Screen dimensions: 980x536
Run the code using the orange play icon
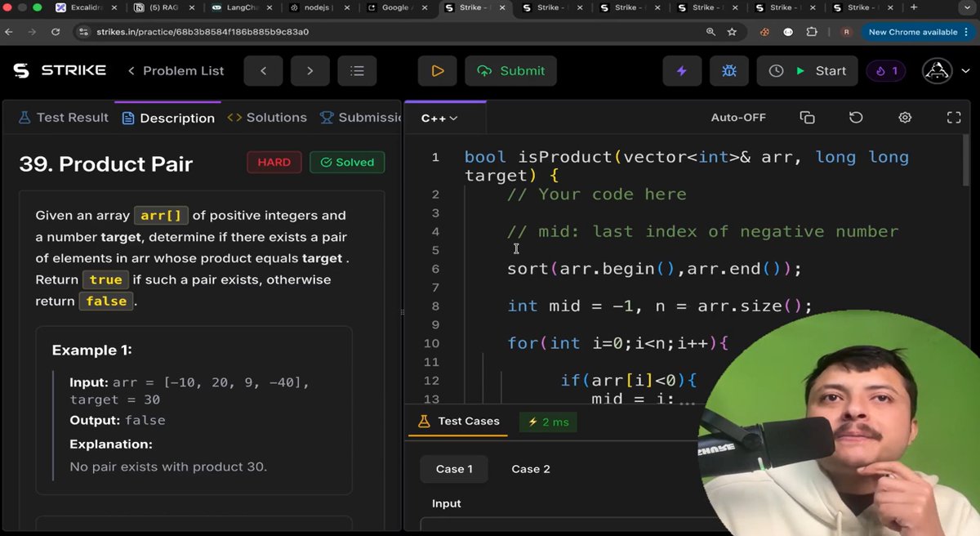[x=437, y=71]
